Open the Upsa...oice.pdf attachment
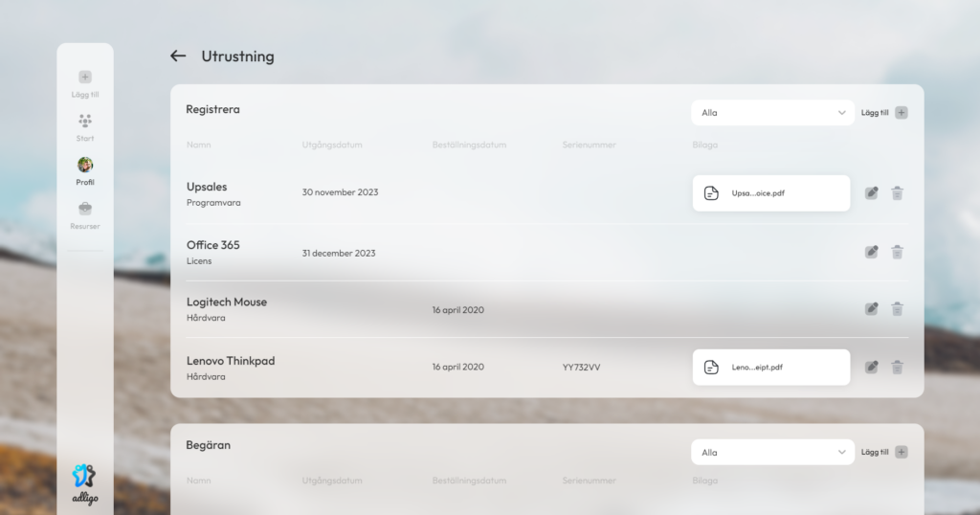 pyautogui.click(x=770, y=193)
